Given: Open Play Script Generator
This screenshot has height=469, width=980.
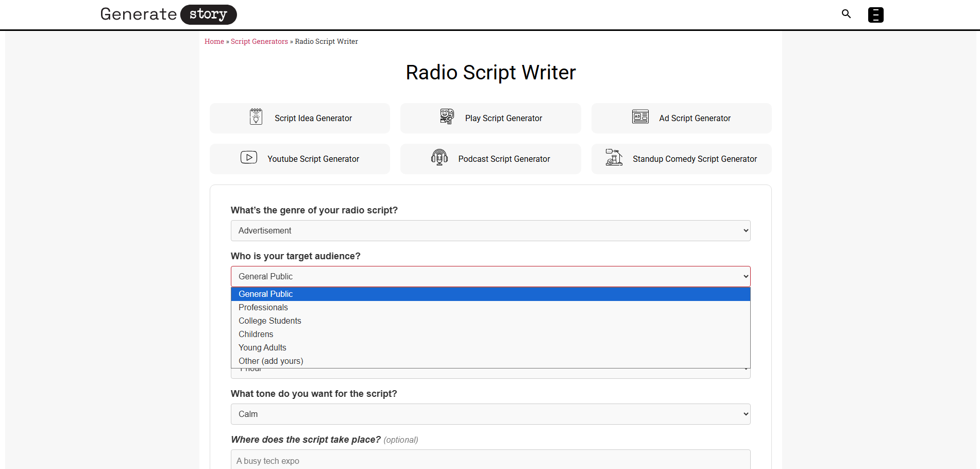Looking at the screenshot, I should 491,118.
